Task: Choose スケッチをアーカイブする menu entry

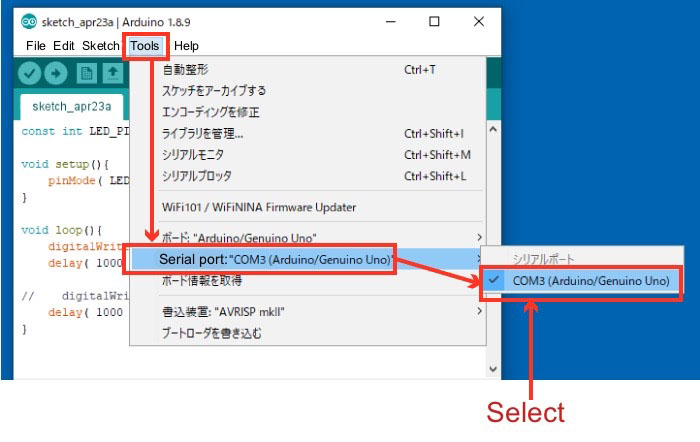Action: pos(308,91)
